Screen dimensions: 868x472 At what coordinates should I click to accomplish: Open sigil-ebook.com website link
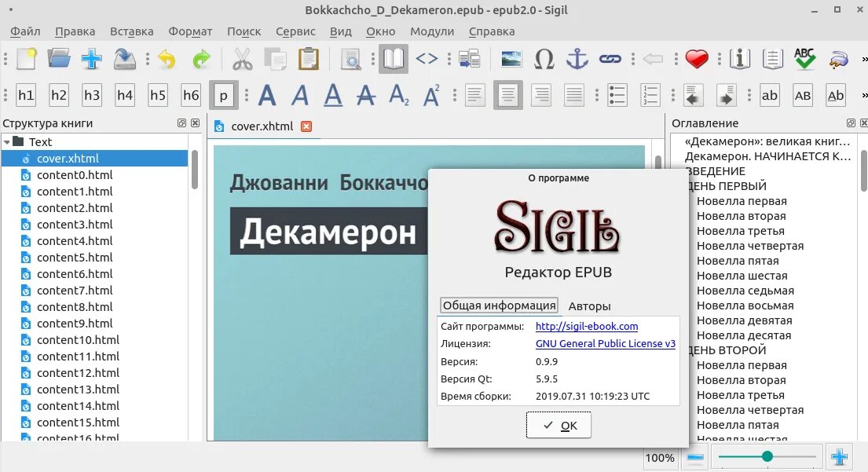[x=587, y=327]
